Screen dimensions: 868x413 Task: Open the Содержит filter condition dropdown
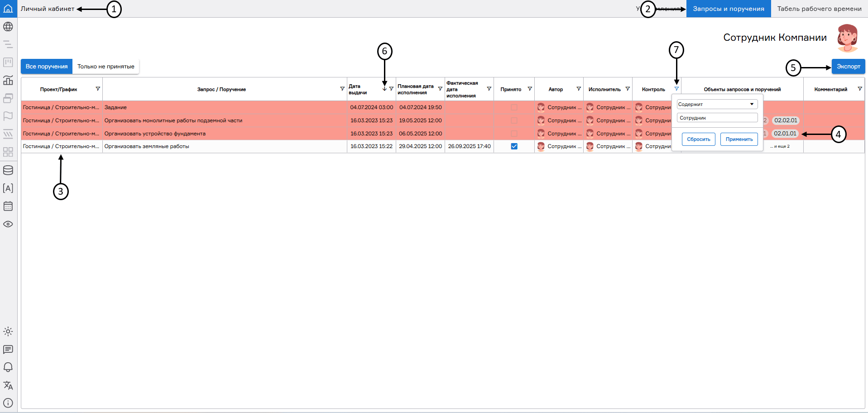pyautogui.click(x=717, y=104)
